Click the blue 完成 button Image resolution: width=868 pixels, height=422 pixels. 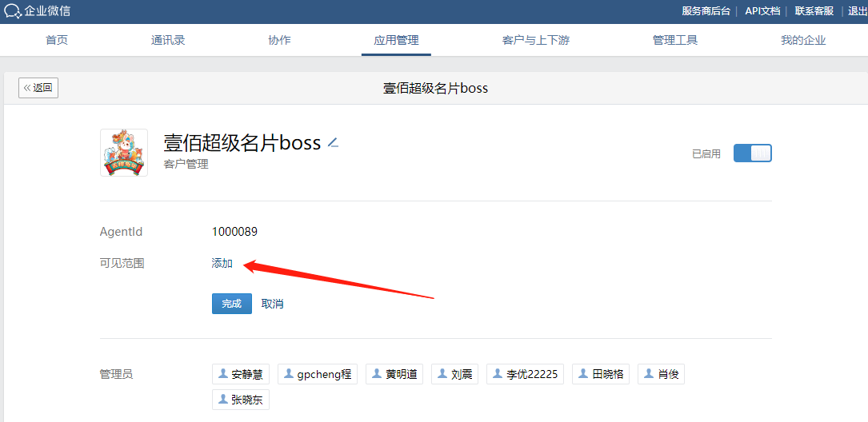(x=232, y=304)
